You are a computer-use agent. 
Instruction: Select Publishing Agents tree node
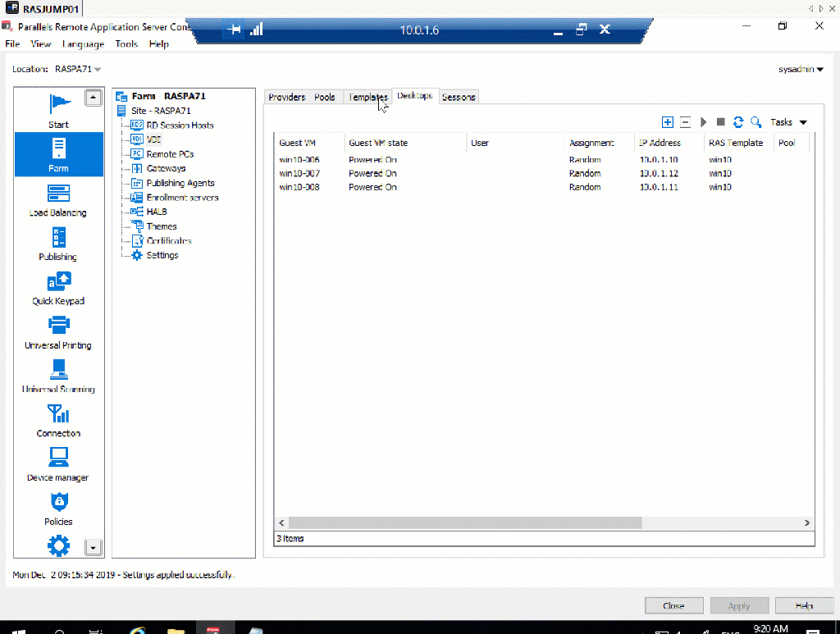coord(180,183)
